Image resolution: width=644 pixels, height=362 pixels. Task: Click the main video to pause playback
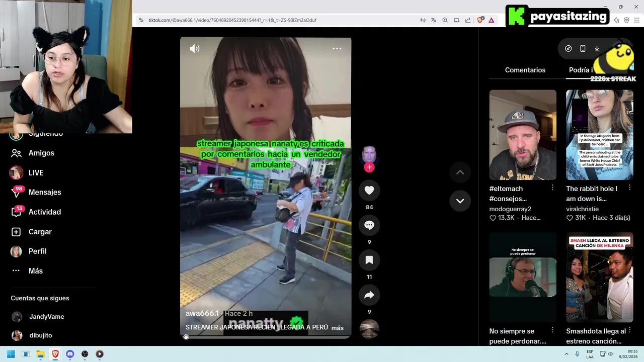[x=266, y=187]
